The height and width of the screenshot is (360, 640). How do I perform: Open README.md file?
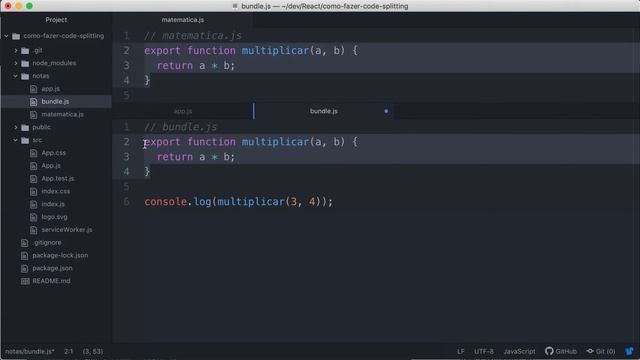coord(51,281)
